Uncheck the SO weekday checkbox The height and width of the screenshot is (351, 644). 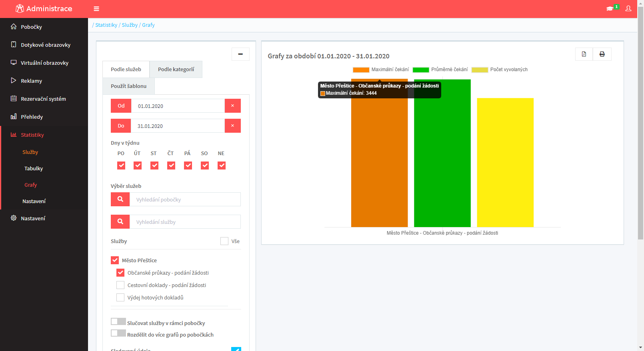(x=205, y=166)
